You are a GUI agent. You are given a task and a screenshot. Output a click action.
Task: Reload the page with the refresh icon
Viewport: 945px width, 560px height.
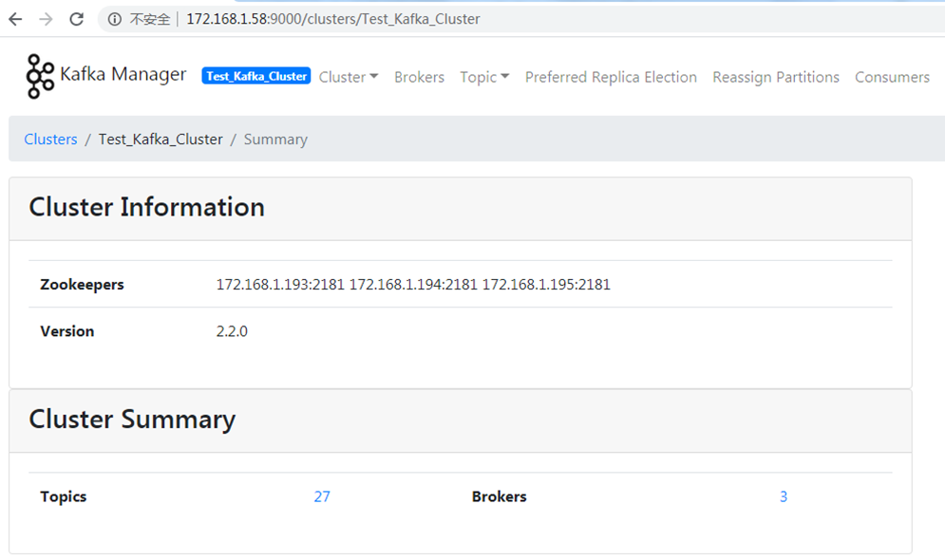point(77,19)
